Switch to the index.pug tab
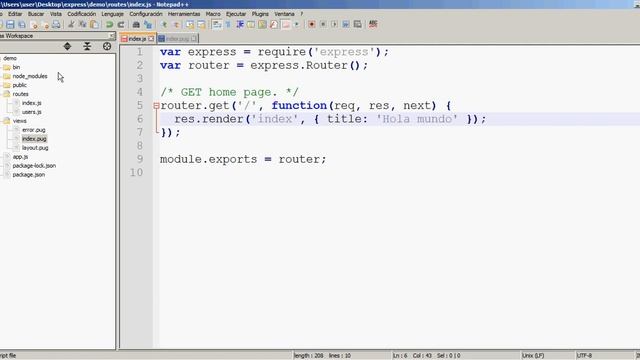Viewport: 640px width, 360px height. (x=177, y=39)
